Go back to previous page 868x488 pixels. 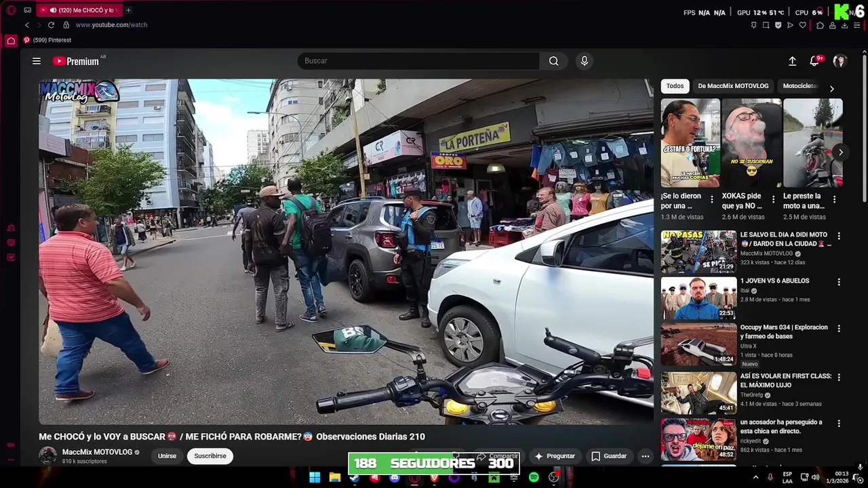point(27,25)
